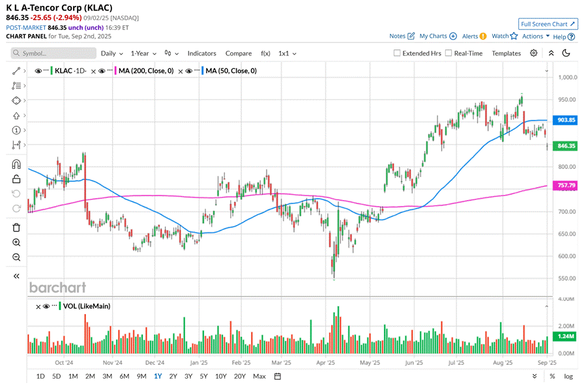Click the undo arrow icon

click(16, 193)
